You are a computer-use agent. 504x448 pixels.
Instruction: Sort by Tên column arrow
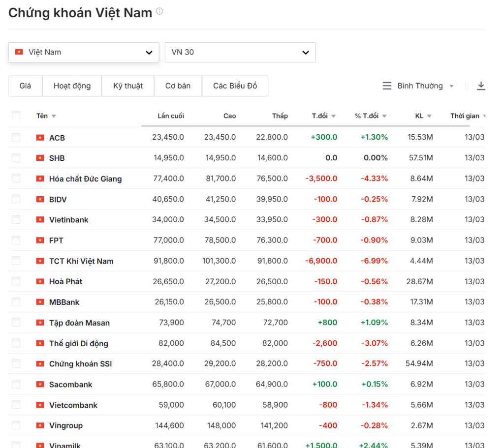tap(54, 116)
